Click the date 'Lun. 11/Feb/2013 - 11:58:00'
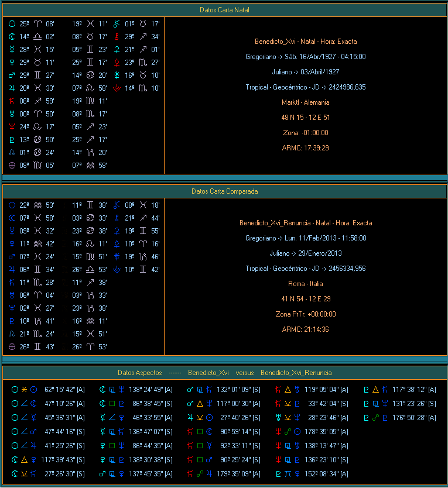448x488 pixels. pos(325,238)
